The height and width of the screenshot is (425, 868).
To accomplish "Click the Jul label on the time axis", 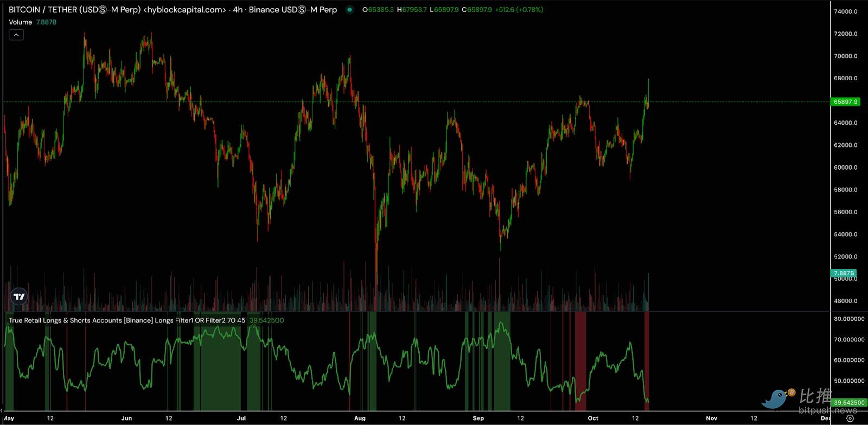I will (241, 418).
